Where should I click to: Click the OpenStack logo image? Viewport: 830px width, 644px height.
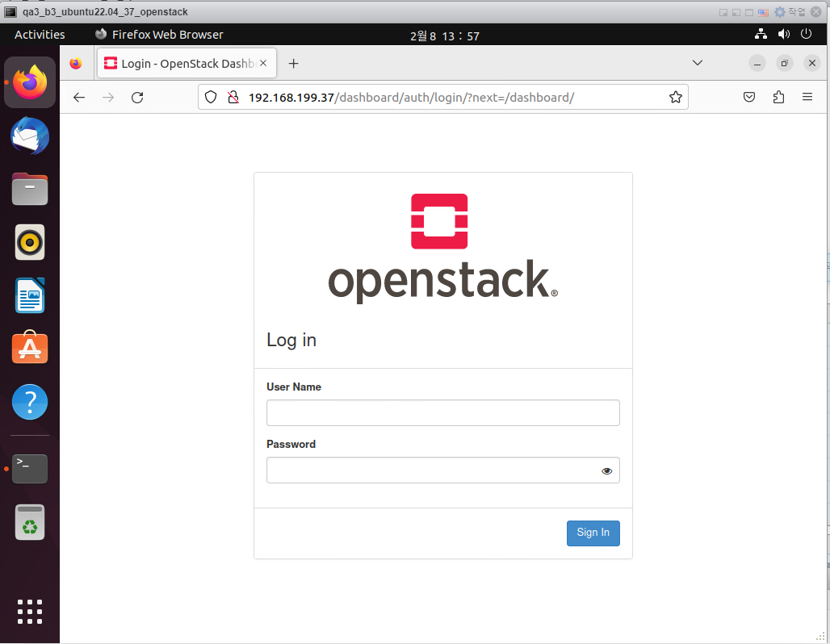tap(442, 249)
